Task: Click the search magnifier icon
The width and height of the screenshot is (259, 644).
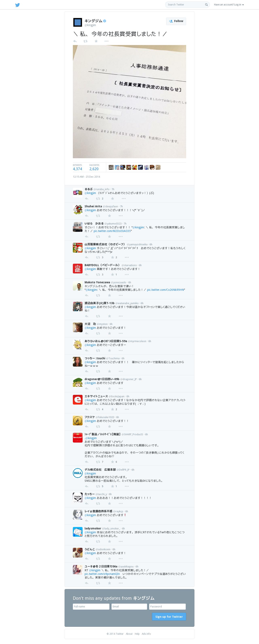Action: [x=206, y=4]
